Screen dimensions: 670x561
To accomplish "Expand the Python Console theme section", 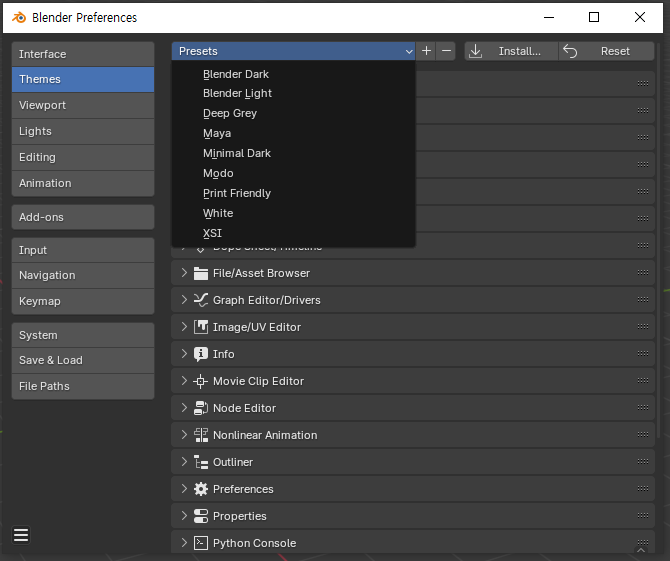I will pyautogui.click(x=184, y=542).
